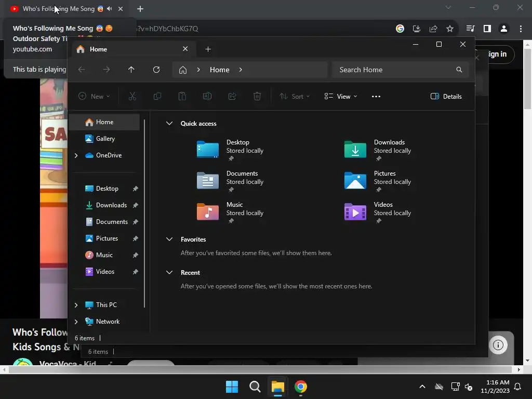Bookmark page with Chrome star icon
The height and width of the screenshot is (399, 532).
coord(450,29)
